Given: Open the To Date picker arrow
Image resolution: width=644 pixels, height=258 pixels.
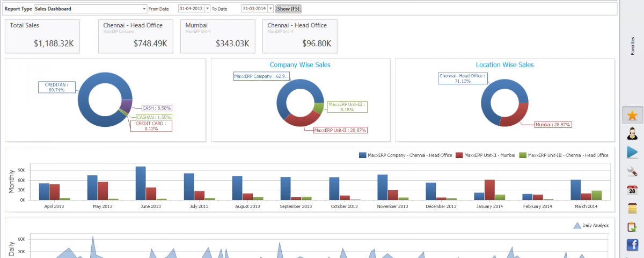Looking at the screenshot, I should tap(270, 9).
